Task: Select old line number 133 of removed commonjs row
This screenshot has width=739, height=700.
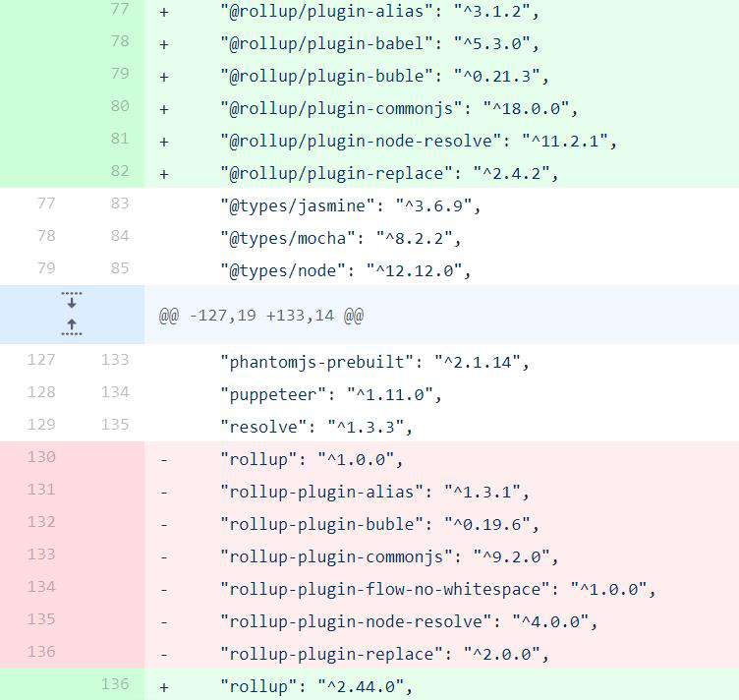Action: [x=41, y=554]
